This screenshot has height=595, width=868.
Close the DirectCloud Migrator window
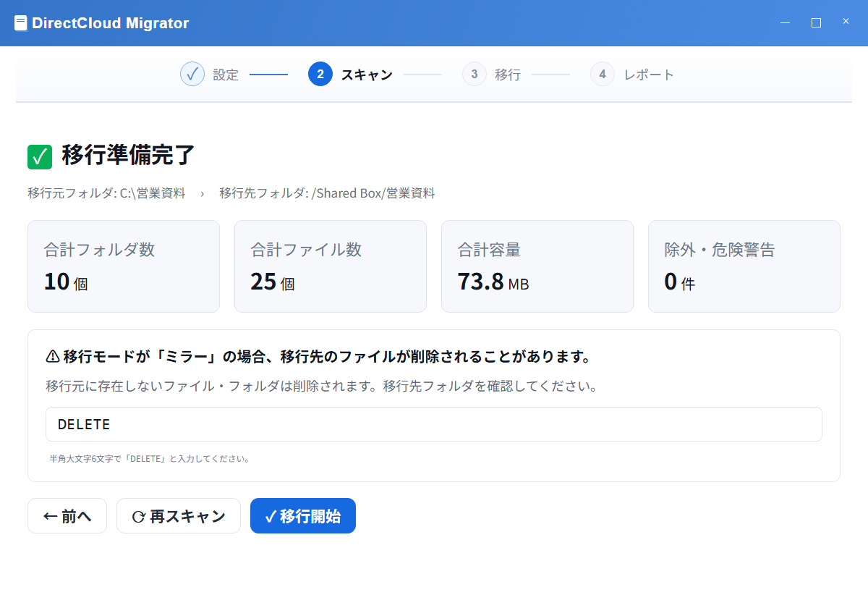coord(846,22)
